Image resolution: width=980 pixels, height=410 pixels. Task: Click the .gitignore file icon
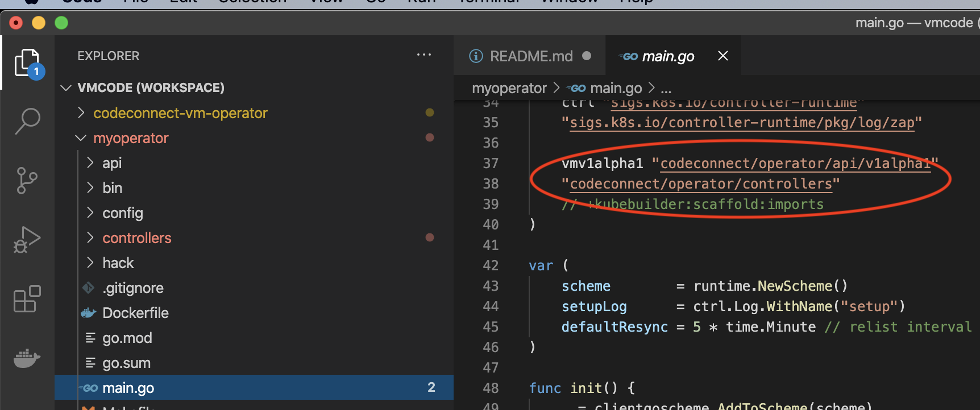[89, 288]
